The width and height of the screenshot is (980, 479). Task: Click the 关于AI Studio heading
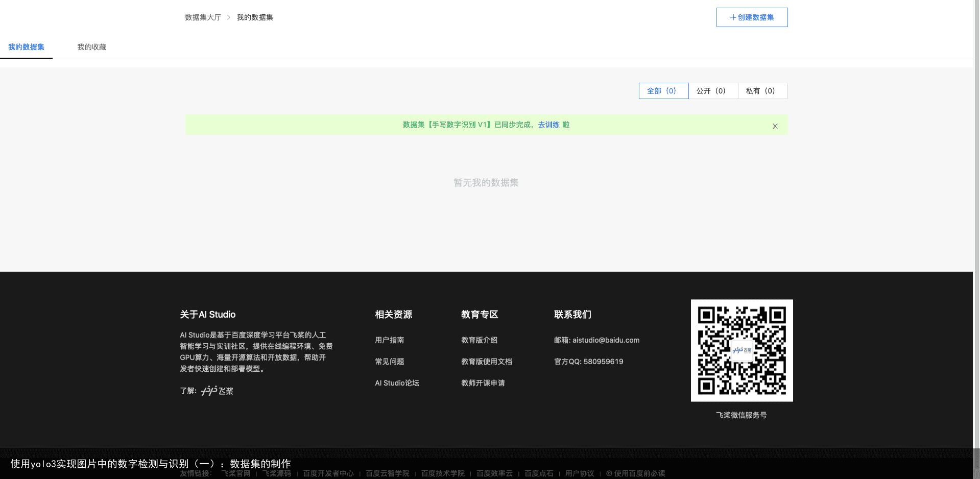[x=207, y=315]
